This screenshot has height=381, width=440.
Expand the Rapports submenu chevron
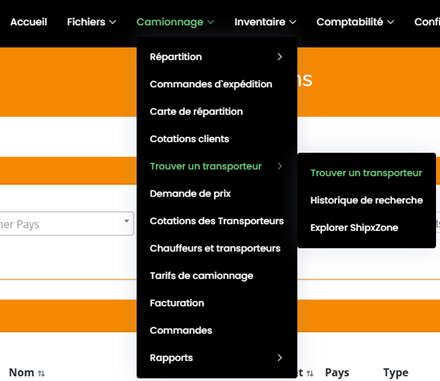pos(280,358)
